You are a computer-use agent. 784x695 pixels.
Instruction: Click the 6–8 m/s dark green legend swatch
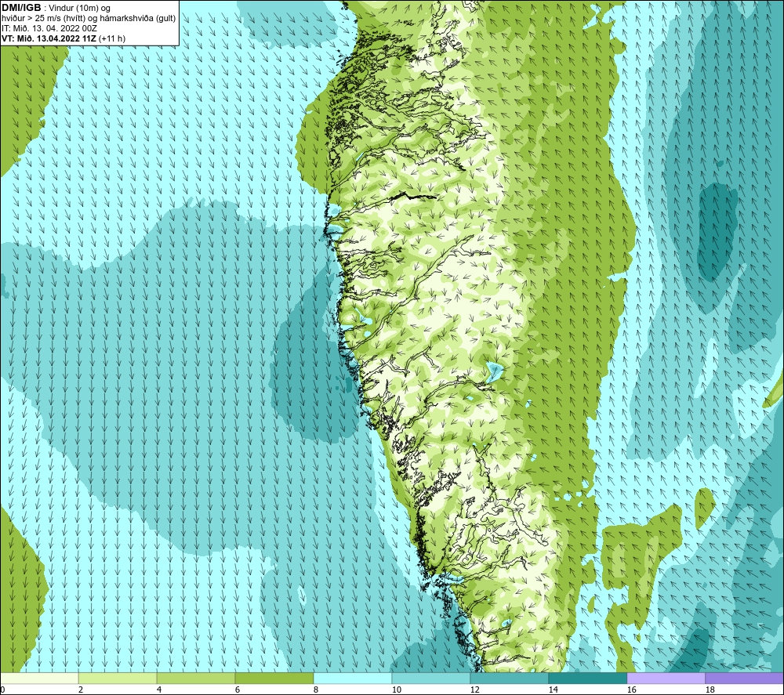coord(274,678)
